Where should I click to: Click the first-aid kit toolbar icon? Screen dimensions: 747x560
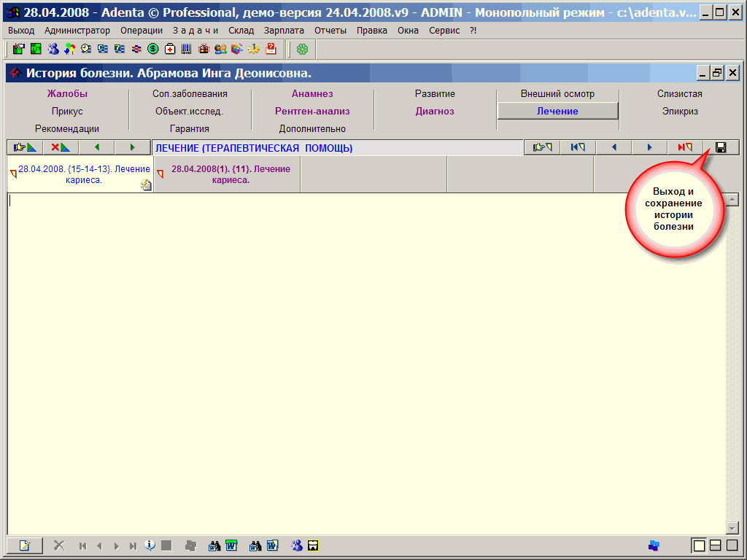170,49
